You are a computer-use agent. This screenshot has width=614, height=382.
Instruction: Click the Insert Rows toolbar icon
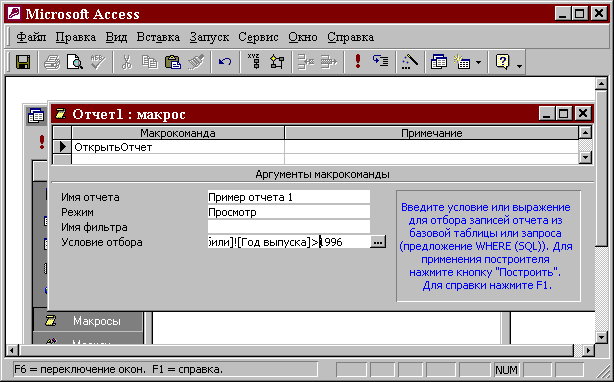click(x=306, y=62)
